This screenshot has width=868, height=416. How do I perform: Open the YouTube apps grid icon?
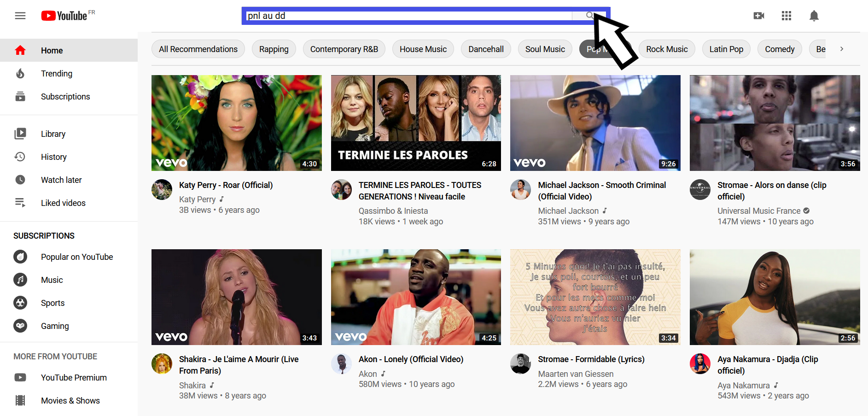786,15
